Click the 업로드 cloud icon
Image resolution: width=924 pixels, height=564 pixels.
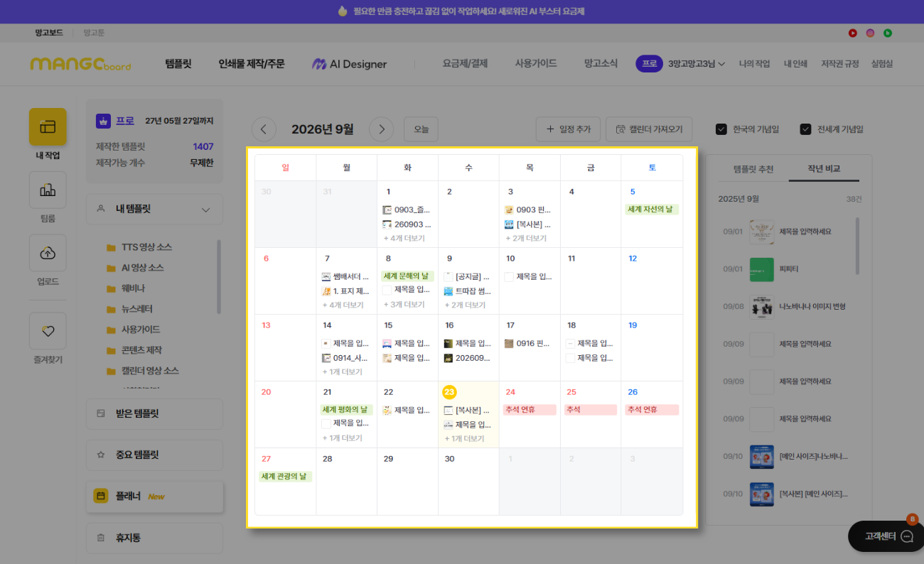(48, 253)
